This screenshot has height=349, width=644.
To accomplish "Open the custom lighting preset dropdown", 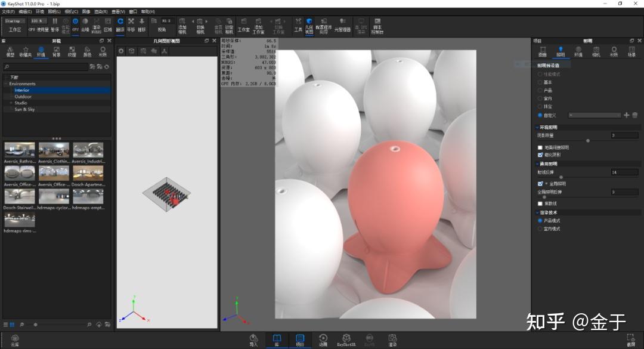I will pos(594,115).
